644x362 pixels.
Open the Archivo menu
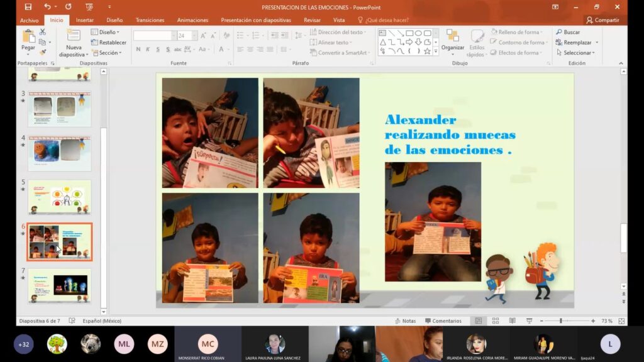coord(29,20)
